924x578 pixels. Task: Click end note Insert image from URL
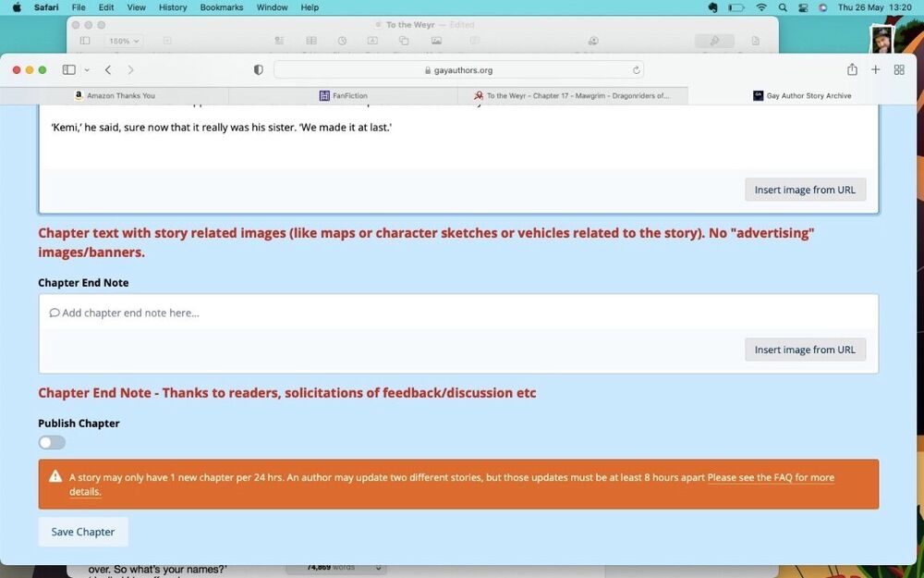[805, 350]
